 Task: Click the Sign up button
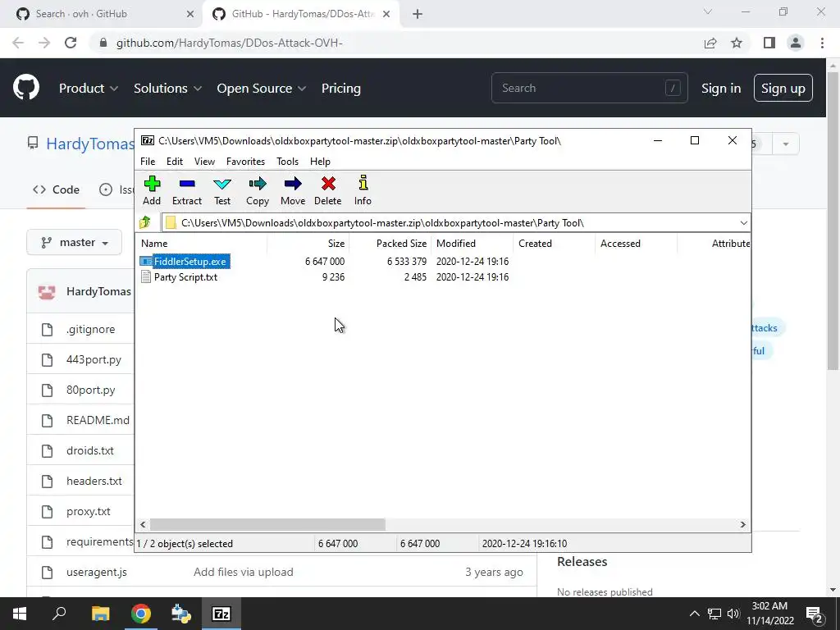(783, 89)
